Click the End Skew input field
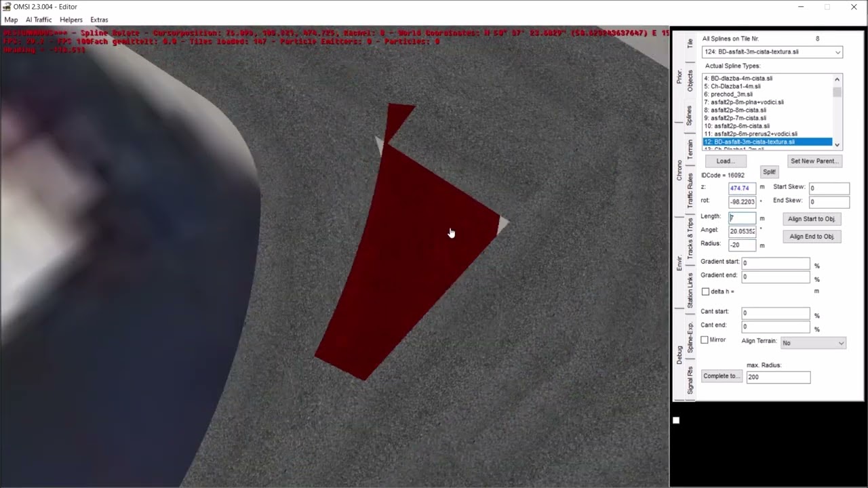The height and width of the screenshot is (488, 868). 829,202
